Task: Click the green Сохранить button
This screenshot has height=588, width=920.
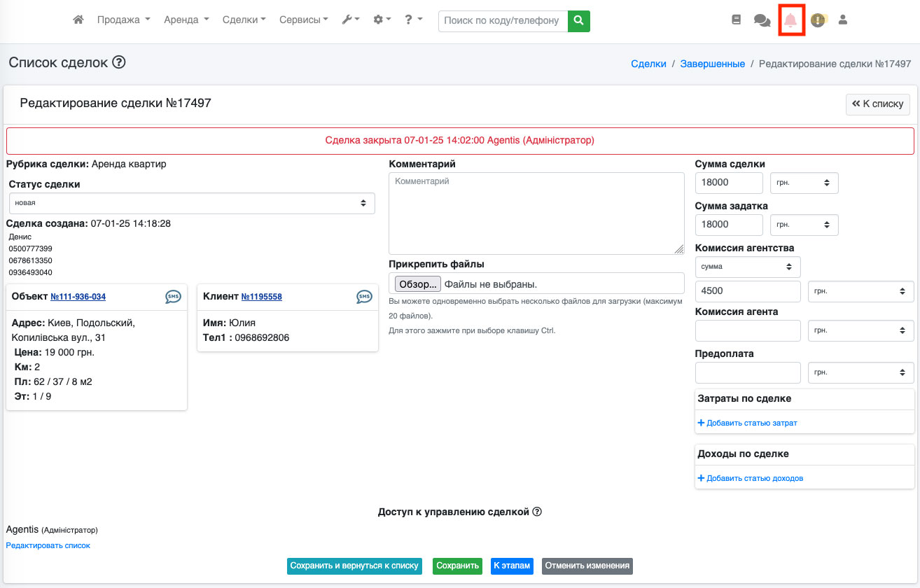Action: pyautogui.click(x=457, y=566)
